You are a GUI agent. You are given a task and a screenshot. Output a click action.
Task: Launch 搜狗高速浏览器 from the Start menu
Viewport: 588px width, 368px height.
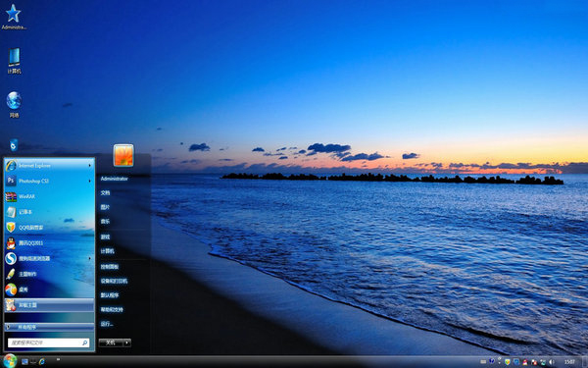pos(49,258)
